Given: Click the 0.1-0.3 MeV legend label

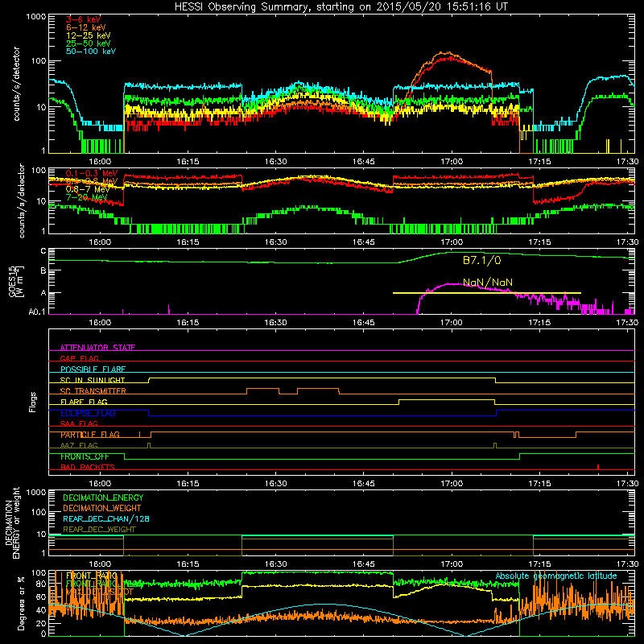Looking at the screenshot, I should click(x=92, y=173).
